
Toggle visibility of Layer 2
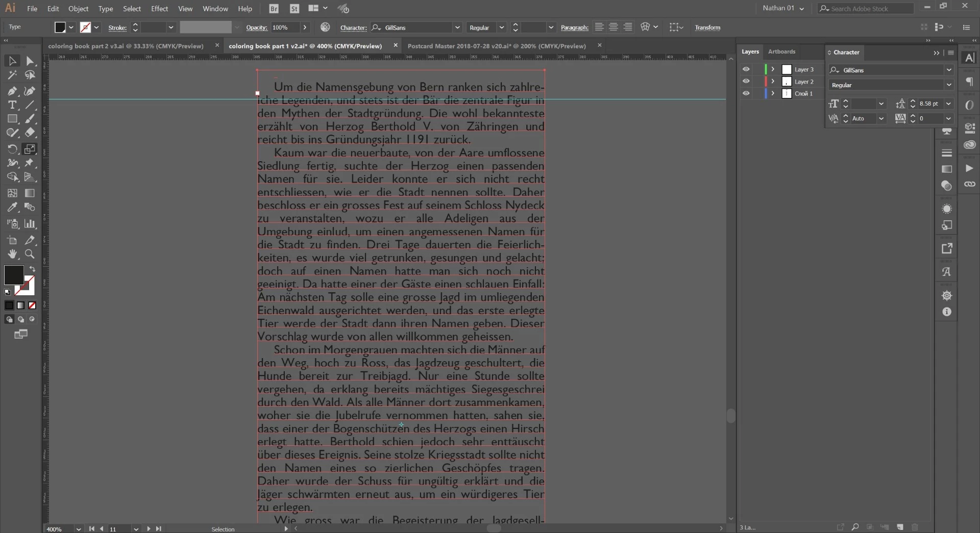[746, 82]
